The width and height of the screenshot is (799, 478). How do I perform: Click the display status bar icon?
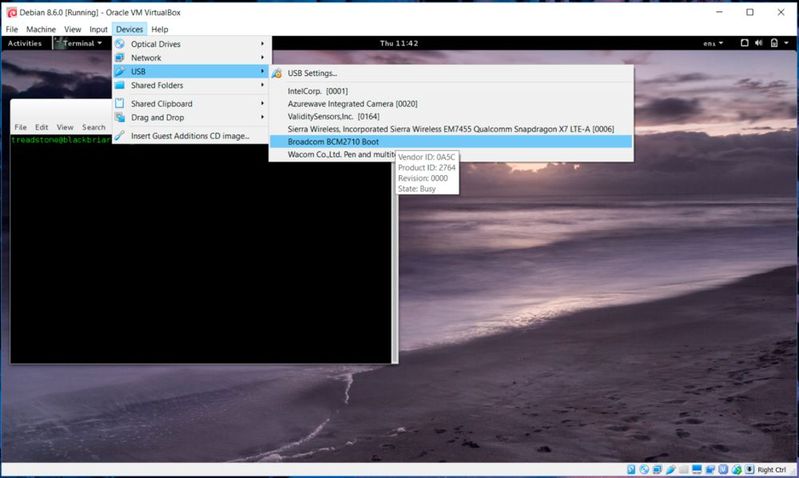pyautogui.click(x=697, y=469)
